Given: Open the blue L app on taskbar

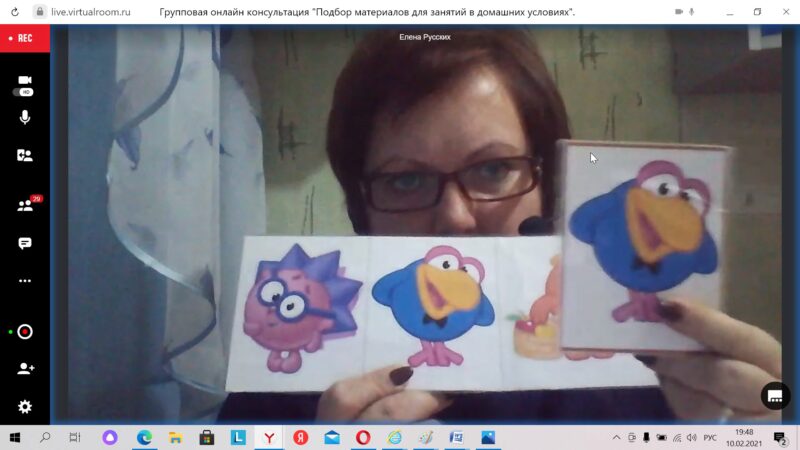Looking at the screenshot, I should (238, 437).
